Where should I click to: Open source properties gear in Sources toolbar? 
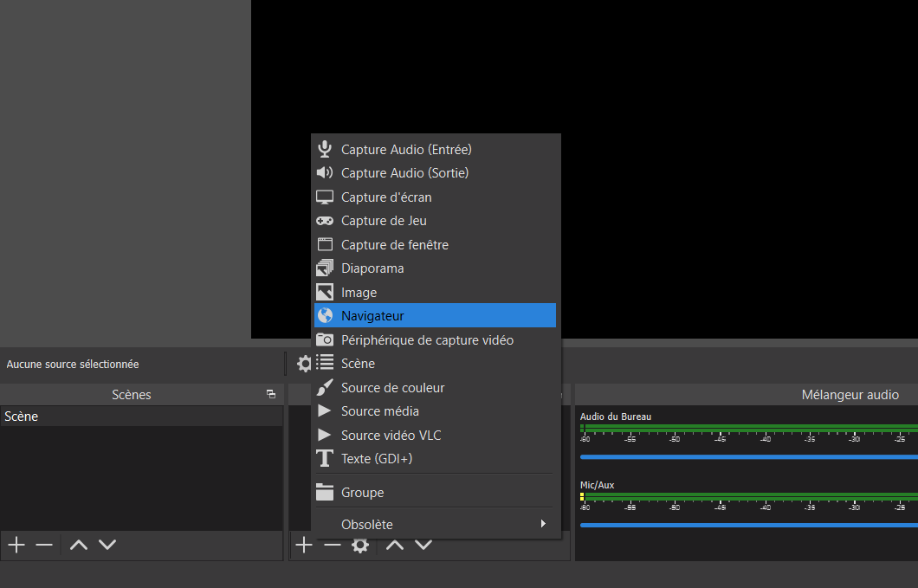coord(360,545)
